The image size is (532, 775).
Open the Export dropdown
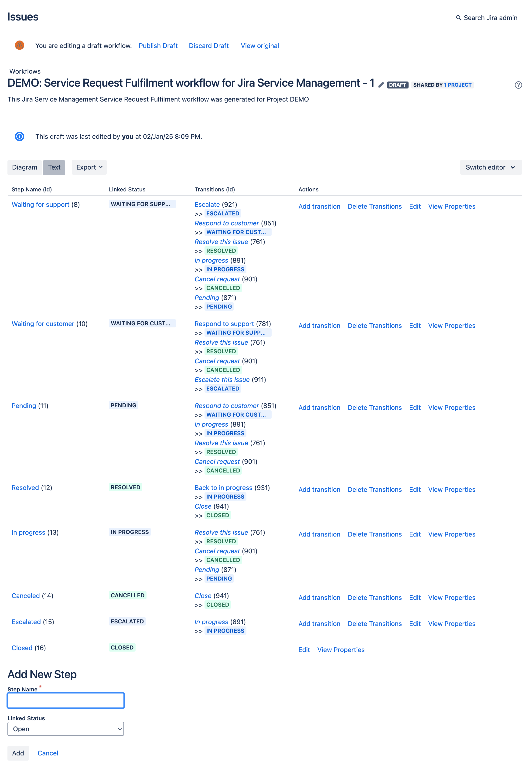(89, 167)
